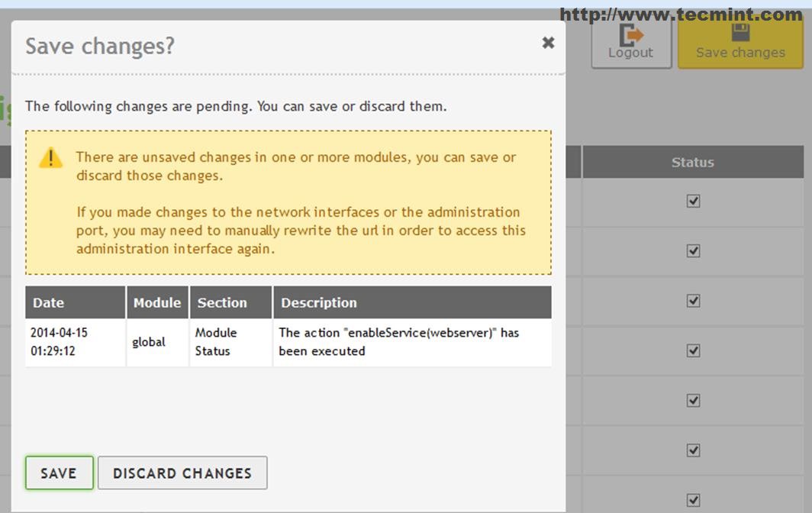Click the "Module Status" section cell
812x513 pixels.
pyautogui.click(x=216, y=342)
